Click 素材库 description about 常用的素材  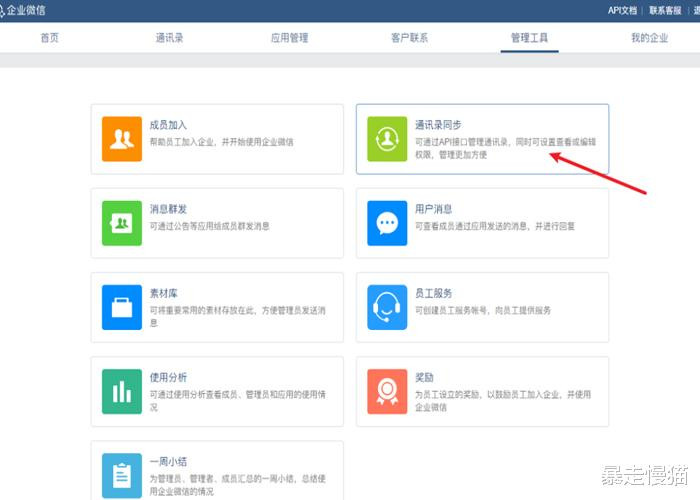tap(238, 317)
